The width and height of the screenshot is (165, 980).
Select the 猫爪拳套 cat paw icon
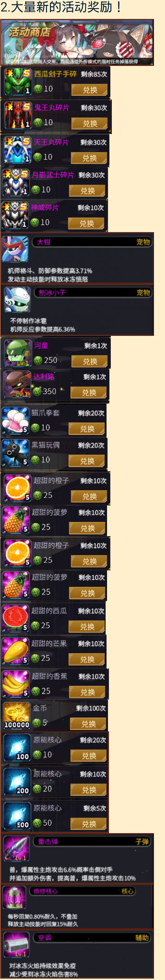(15, 421)
